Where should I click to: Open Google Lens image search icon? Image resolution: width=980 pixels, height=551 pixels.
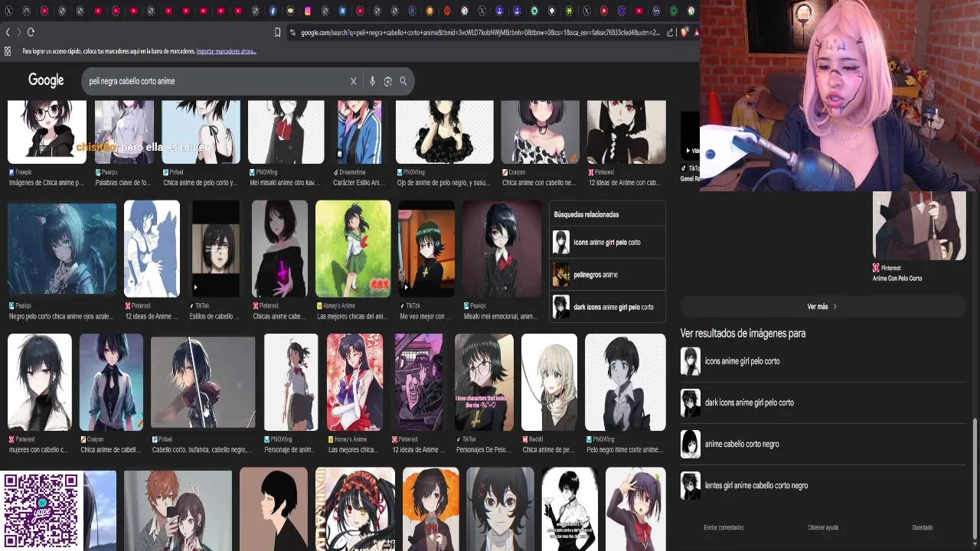click(x=387, y=81)
